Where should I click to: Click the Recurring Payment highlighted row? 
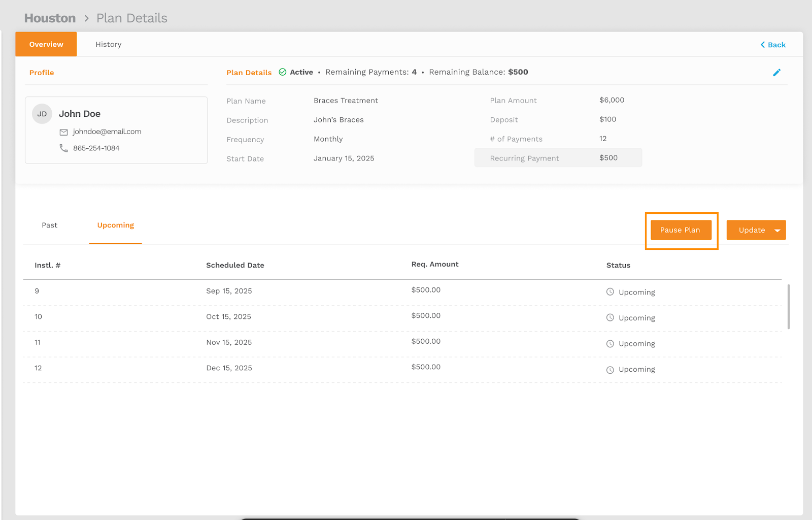tap(558, 158)
